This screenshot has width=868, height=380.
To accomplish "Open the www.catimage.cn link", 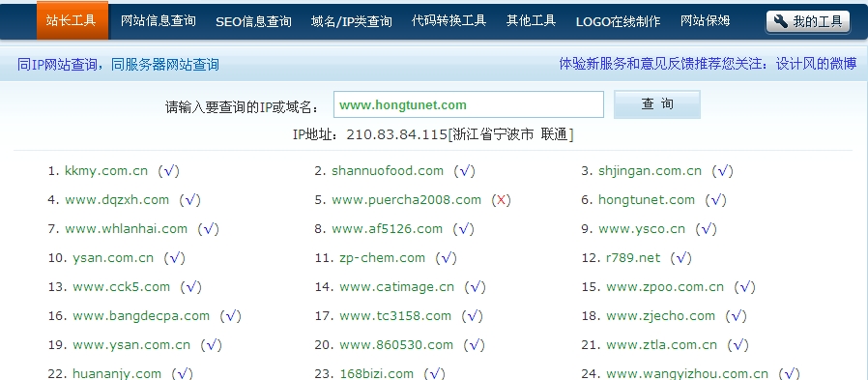I will (x=396, y=287).
